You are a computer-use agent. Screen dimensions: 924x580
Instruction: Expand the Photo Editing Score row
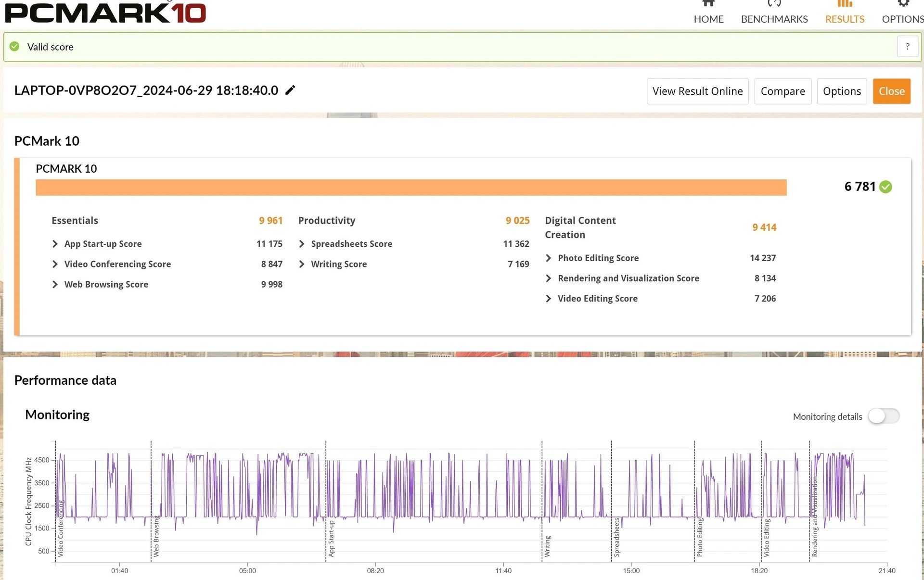click(x=548, y=258)
